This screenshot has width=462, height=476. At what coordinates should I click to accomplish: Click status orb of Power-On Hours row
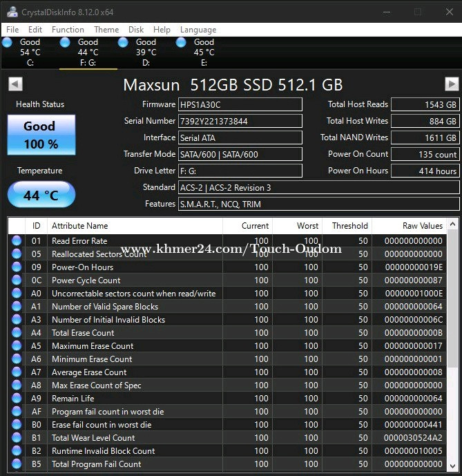point(17,267)
